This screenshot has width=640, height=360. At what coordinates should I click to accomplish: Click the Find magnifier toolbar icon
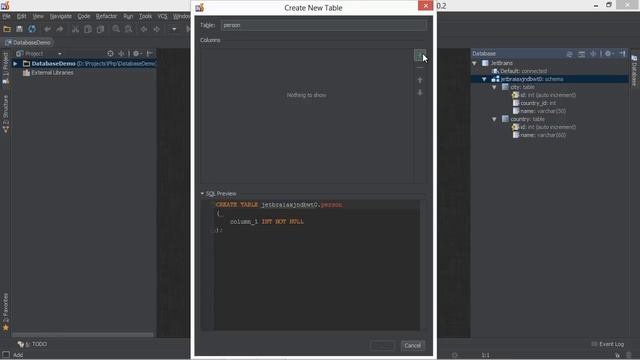(x=116, y=29)
